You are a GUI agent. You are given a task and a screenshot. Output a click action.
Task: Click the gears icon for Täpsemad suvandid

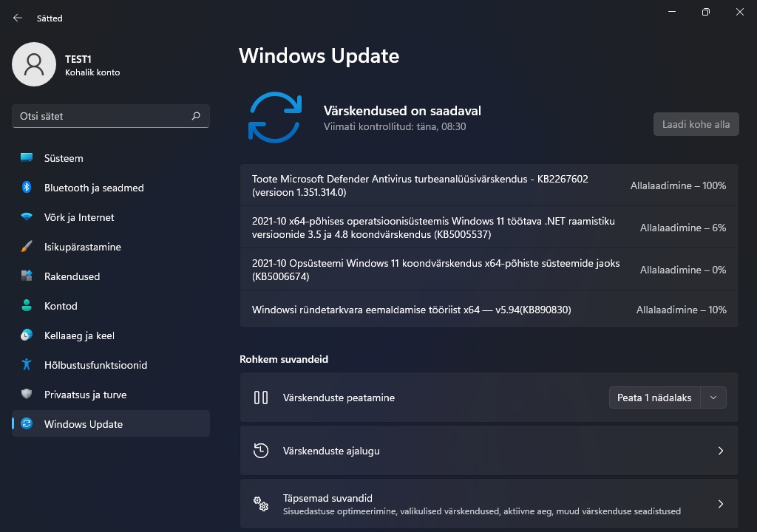[x=261, y=503]
